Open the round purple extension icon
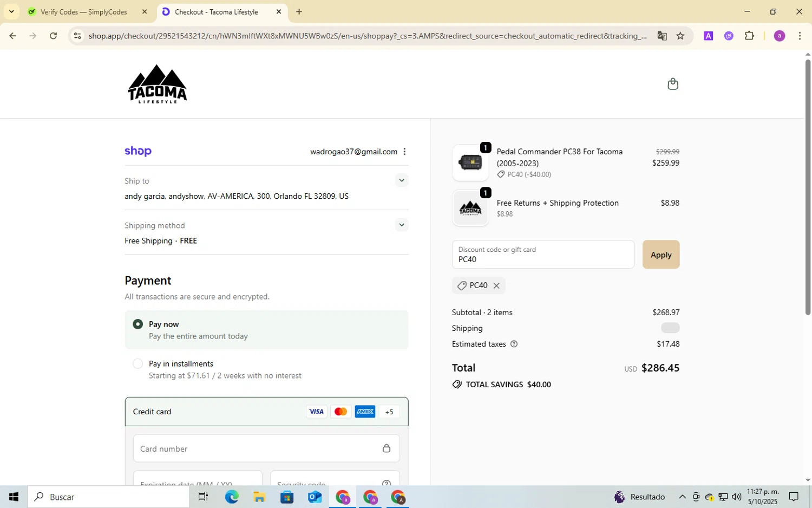This screenshot has width=812, height=508. [729, 36]
